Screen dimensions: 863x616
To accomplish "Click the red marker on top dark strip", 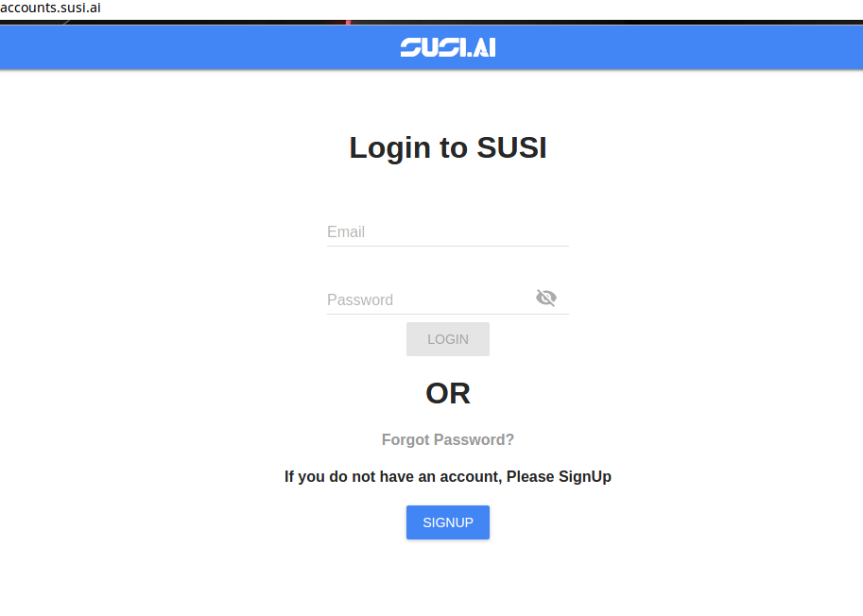I will pos(348,23).
